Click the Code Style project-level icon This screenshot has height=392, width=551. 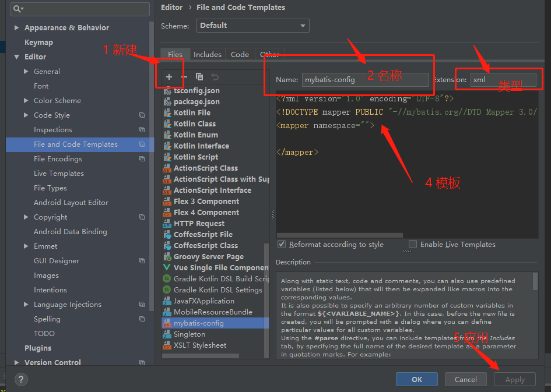click(x=142, y=115)
